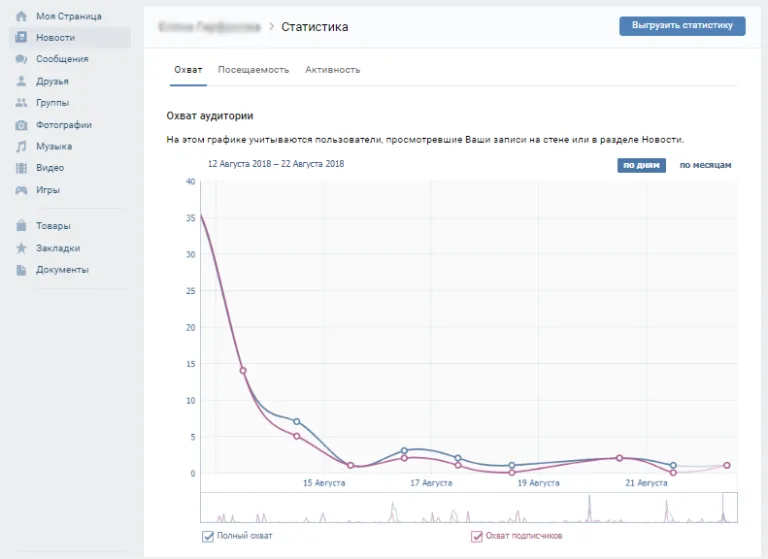Click the star icon for Закладки
Image resolution: width=768 pixels, height=559 pixels.
(21, 248)
